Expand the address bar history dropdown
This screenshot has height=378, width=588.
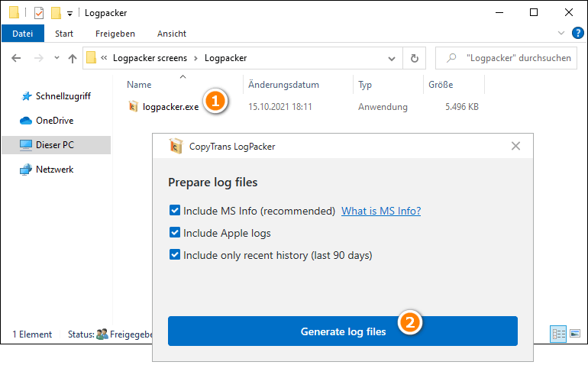tap(392, 59)
